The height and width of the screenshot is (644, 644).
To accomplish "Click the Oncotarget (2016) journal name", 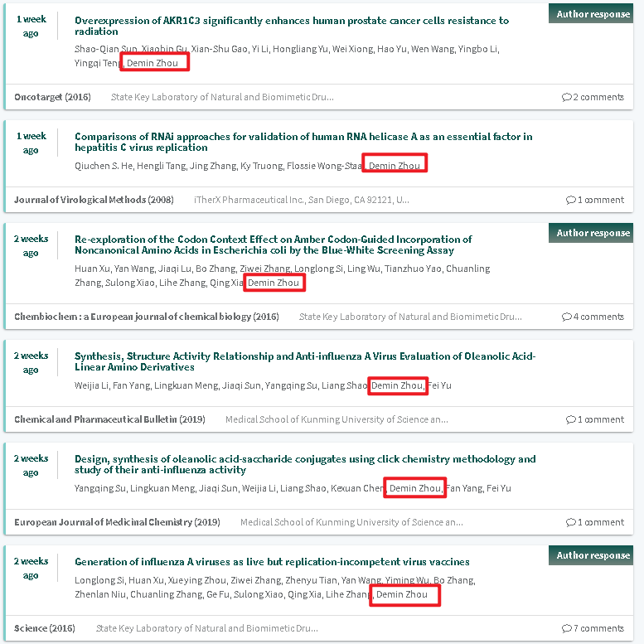I will 52,98.
